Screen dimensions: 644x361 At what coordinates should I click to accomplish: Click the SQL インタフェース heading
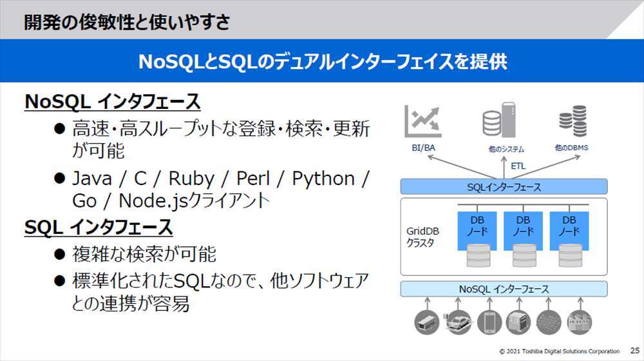click(99, 227)
